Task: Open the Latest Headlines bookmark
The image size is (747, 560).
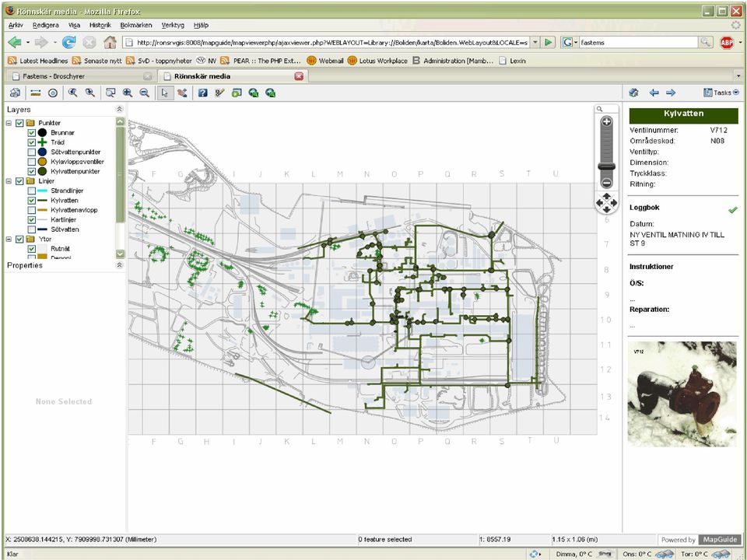Action: pos(37,61)
